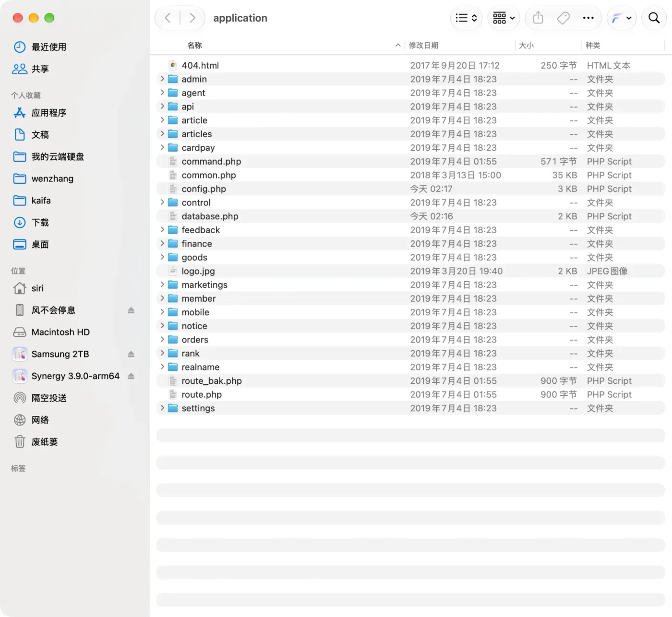Select the 404.html file
This screenshot has height=617, width=672.
(x=411, y=65)
